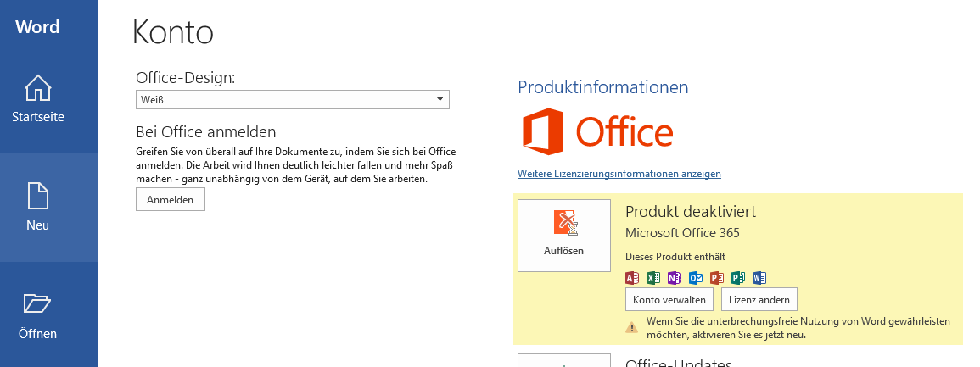This screenshot has width=980, height=367.
Task: Click the OneNote app icon
Action: (x=675, y=278)
